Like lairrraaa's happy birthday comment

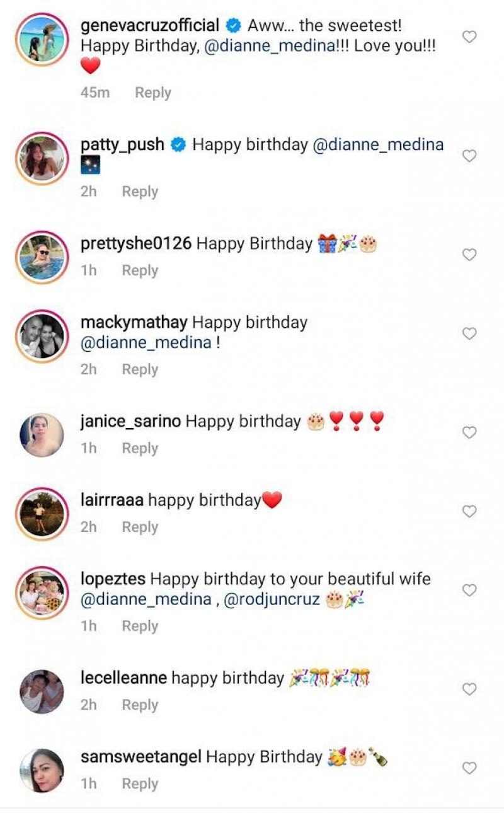click(469, 511)
